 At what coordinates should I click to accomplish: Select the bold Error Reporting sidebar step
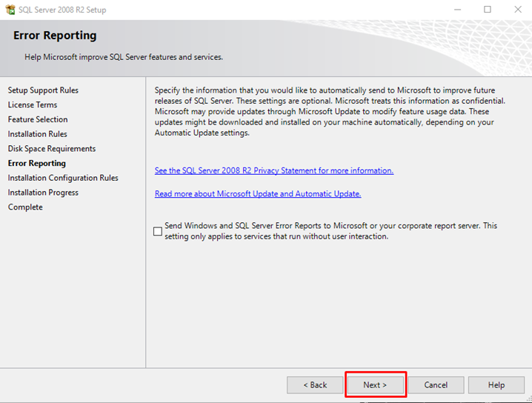(37, 164)
